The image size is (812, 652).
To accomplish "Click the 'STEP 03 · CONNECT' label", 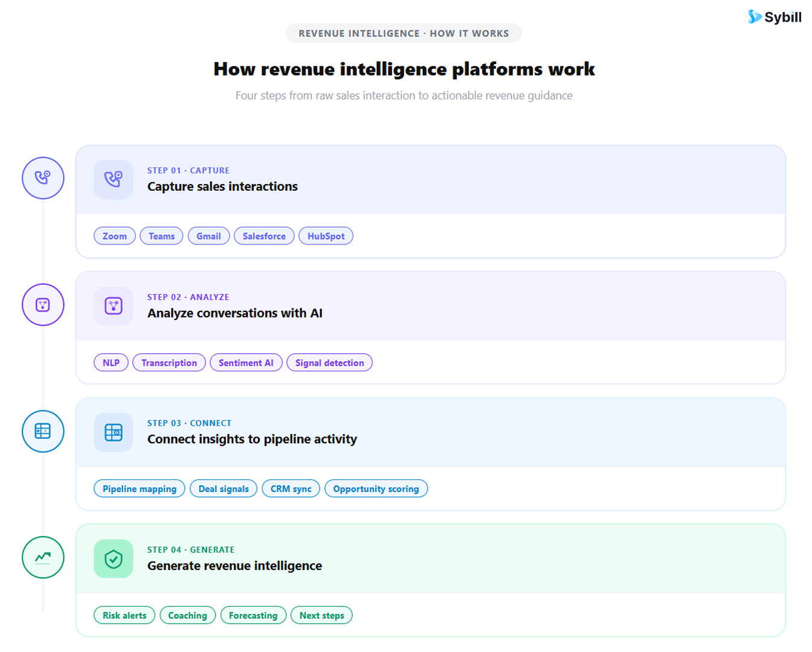I will [189, 423].
